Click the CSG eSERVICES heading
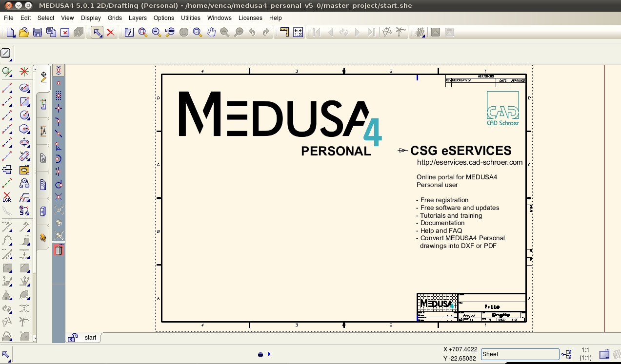This screenshot has width=621, height=364. point(461,151)
